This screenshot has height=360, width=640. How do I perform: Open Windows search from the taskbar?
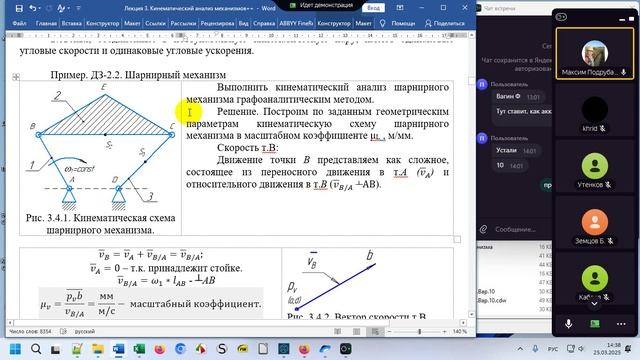[36, 349]
